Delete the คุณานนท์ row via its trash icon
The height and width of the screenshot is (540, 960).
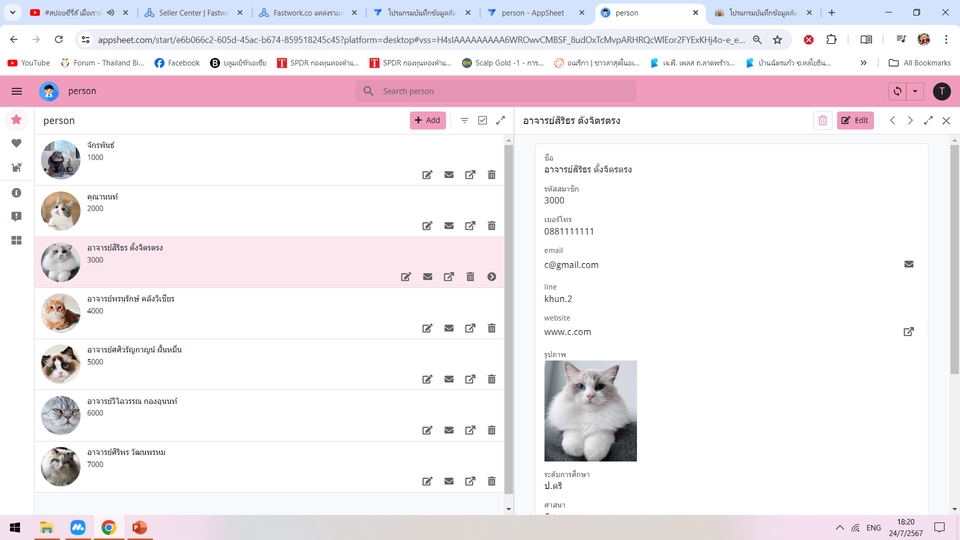(x=492, y=226)
